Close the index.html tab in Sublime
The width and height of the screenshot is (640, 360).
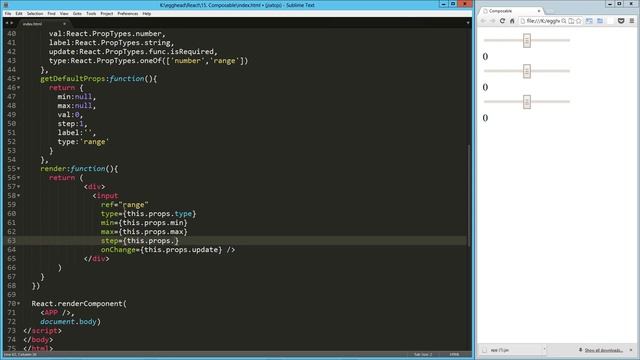coord(64,24)
